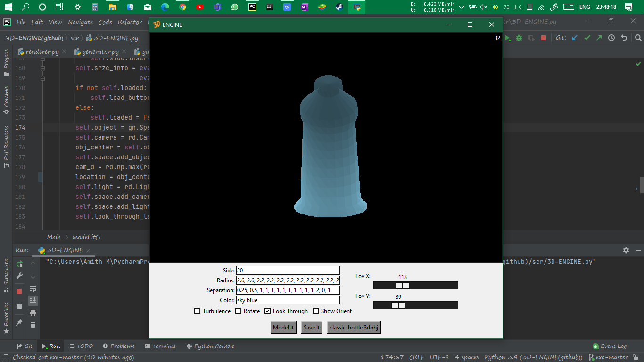Image resolution: width=644 pixels, height=362 pixels.
Task: Click the classic_bottle.3dobj load button
Action: tap(354, 328)
